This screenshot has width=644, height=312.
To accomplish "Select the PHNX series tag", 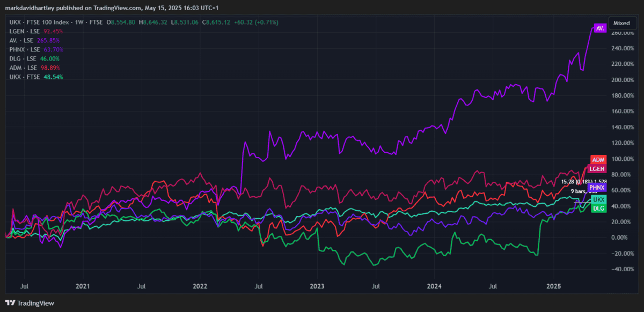I will (597, 188).
